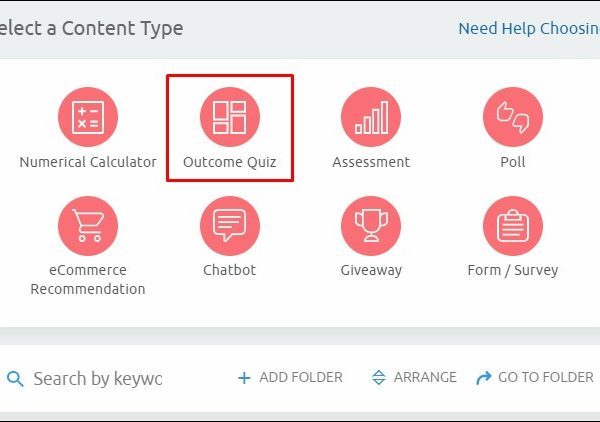The image size is (600, 422).
Task: Click the Giveaway text label
Action: 371,270
